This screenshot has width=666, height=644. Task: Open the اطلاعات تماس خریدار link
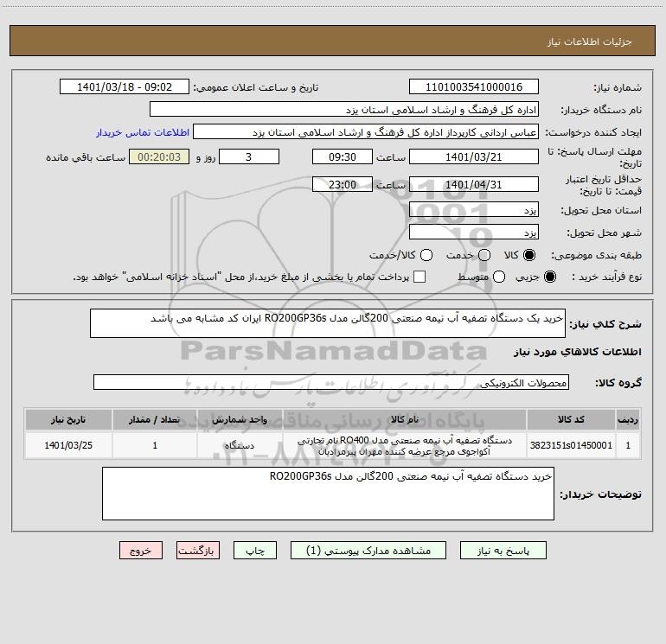tap(143, 132)
